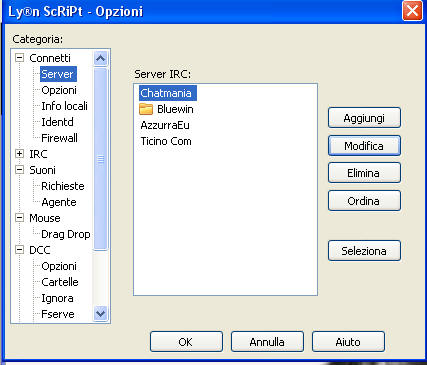The height and width of the screenshot is (365, 427).
Task: Click the category list scrollbar thumb
Action: point(100,159)
